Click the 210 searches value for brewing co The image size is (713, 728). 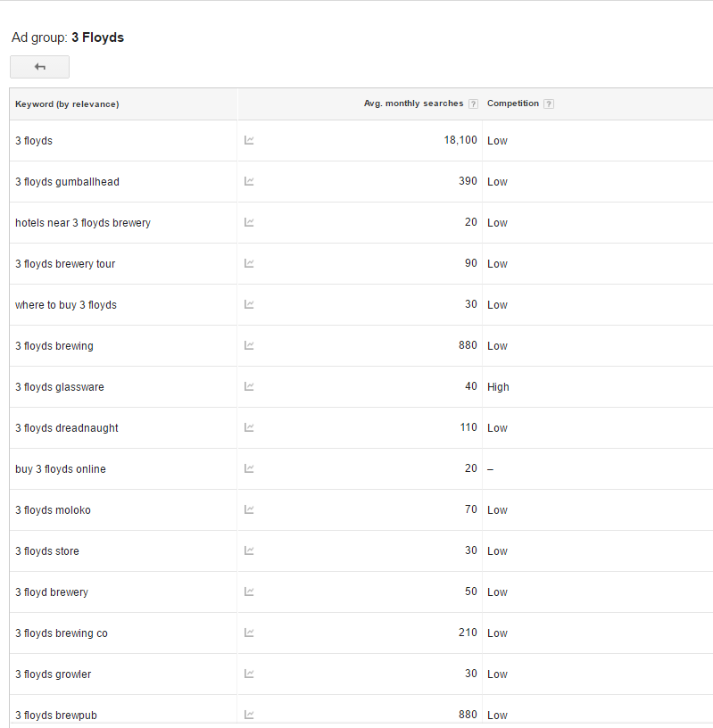468,633
